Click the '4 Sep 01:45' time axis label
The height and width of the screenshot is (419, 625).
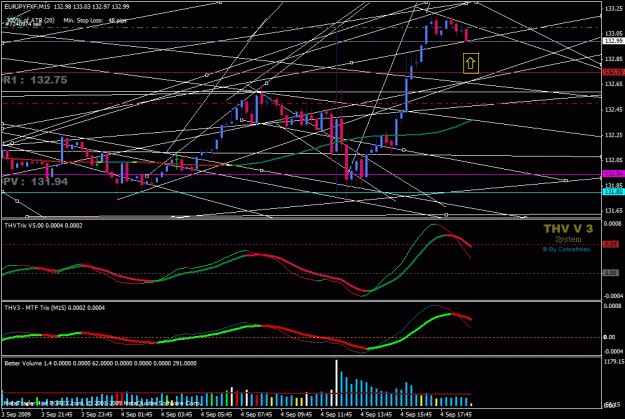(136, 414)
